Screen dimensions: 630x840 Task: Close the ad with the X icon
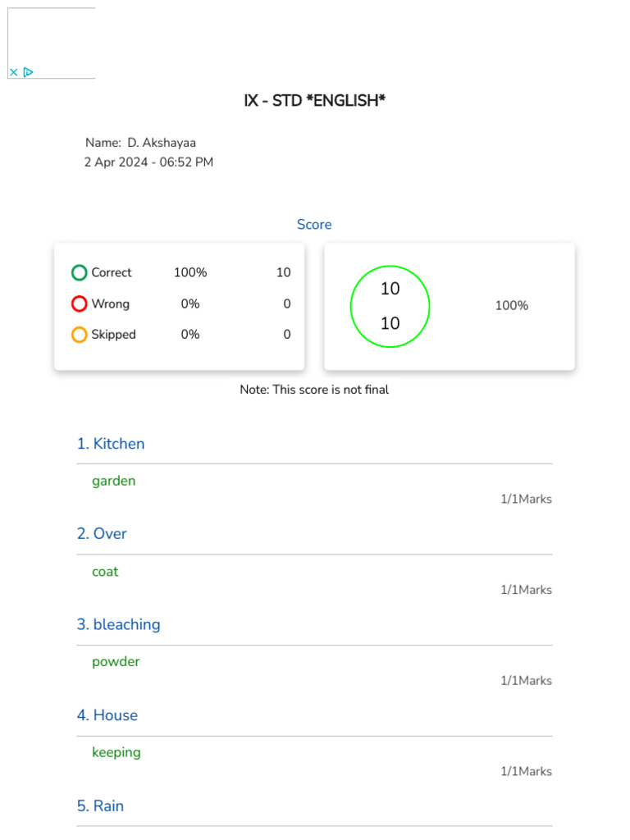click(x=14, y=72)
